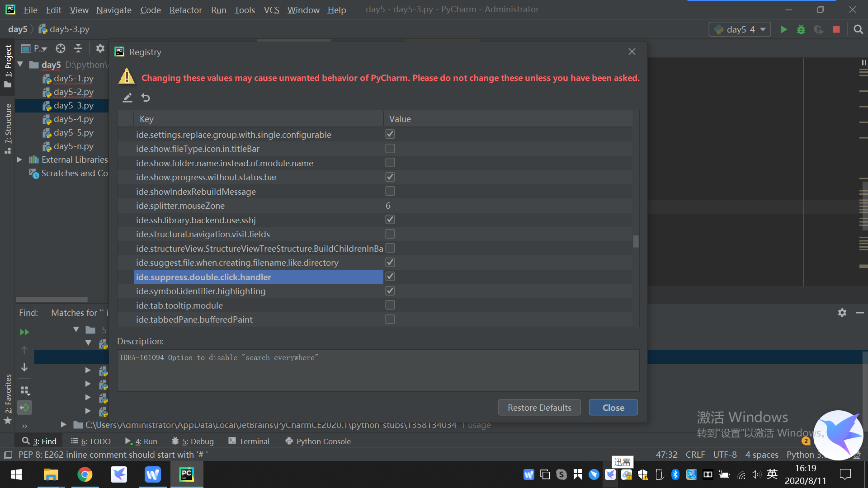Click Run with Coverage icon
Screen dimensions: 868x488
pyautogui.click(x=819, y=29)
